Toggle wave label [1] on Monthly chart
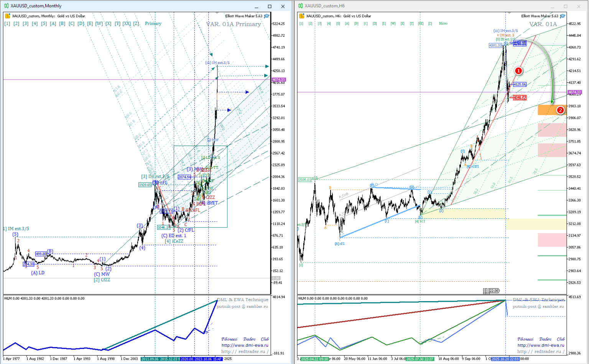Screen dimensions: 589x364 [7, 24]
